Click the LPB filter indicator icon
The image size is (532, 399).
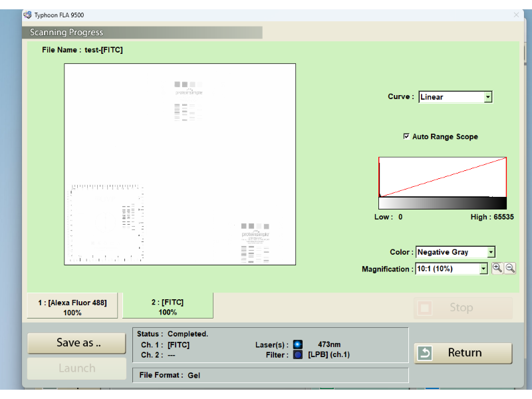pyautogui.click(x=297, y=354)
